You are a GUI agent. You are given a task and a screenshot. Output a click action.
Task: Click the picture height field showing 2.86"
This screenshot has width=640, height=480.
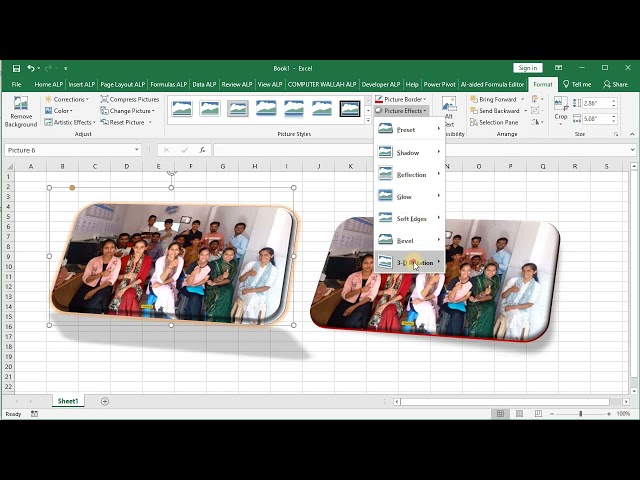pyautogui.click(x=596, y=103)
